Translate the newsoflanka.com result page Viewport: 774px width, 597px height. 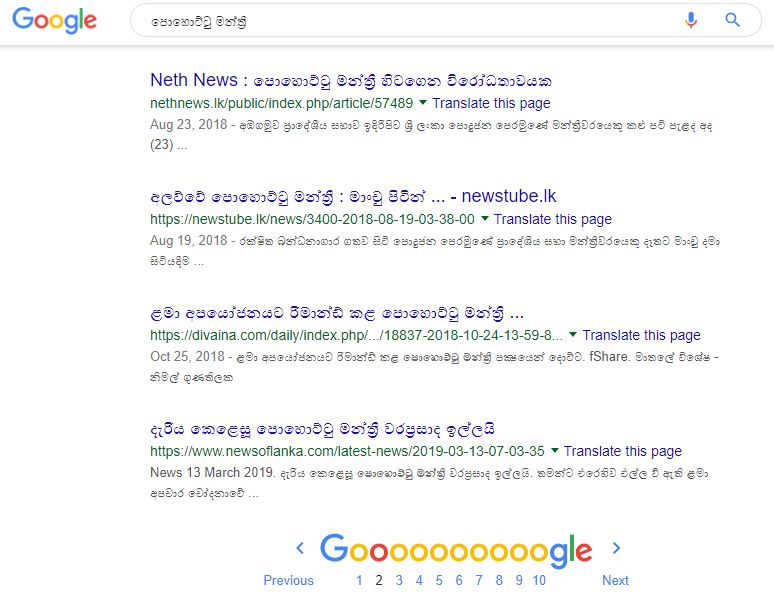(622, 451)
